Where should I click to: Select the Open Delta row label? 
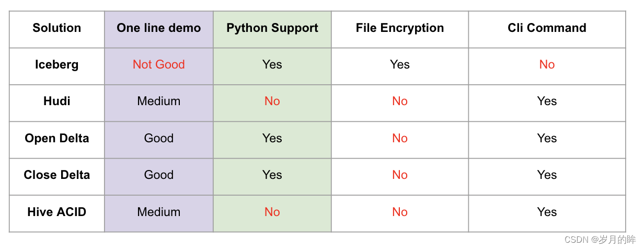click(x=57, y=139)
